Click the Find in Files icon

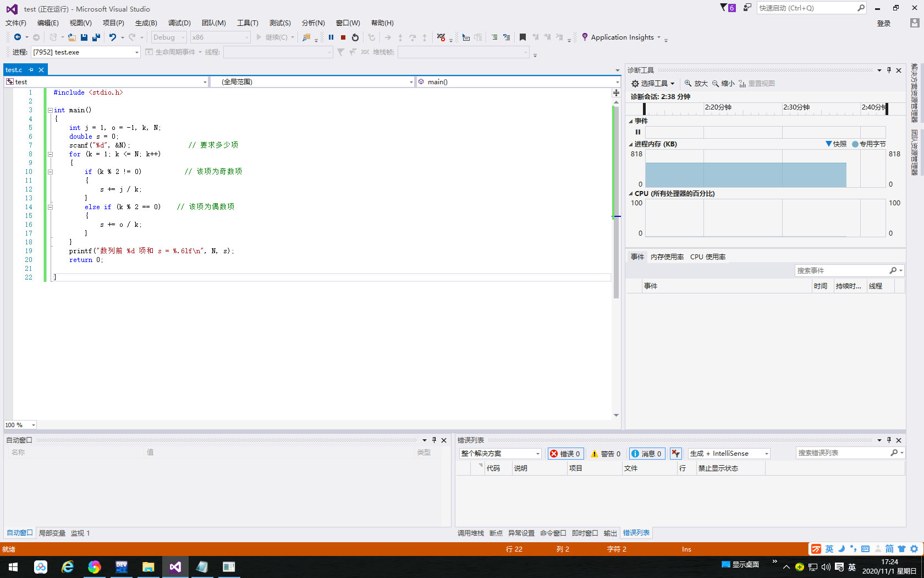307,37
